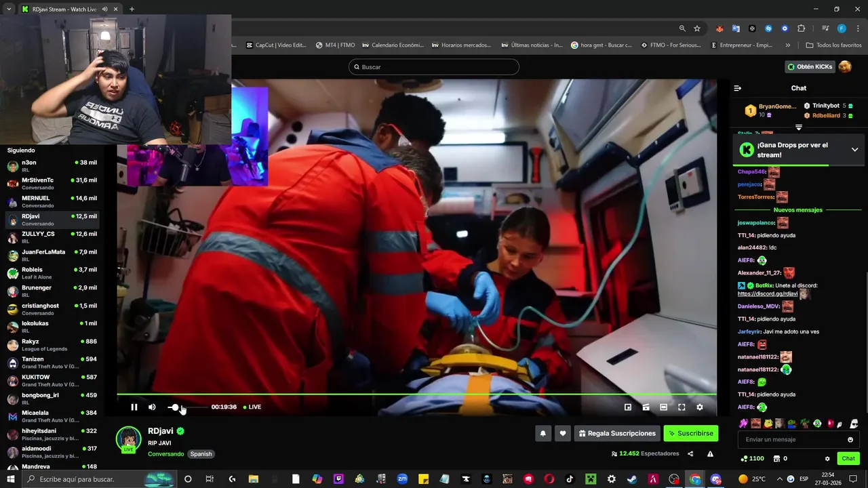The width and height of the screenshot is (868, 488).
Task: Open n3on channel in Siguiendo list
Action: (52, 166)
